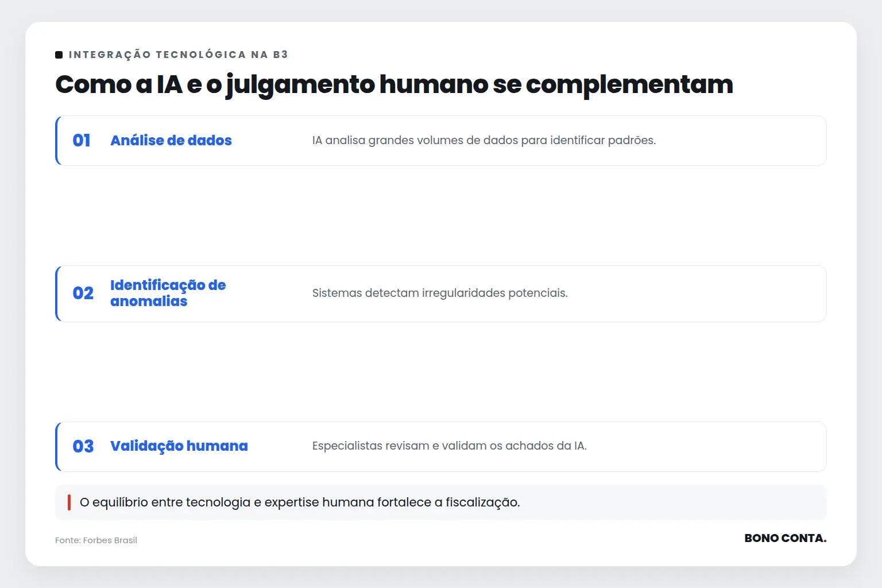Click the 'Fonte: Forbes Brasil' source note
Image resolution: width=882 pixels, height=588 pixels.
(x=96, y=540)
